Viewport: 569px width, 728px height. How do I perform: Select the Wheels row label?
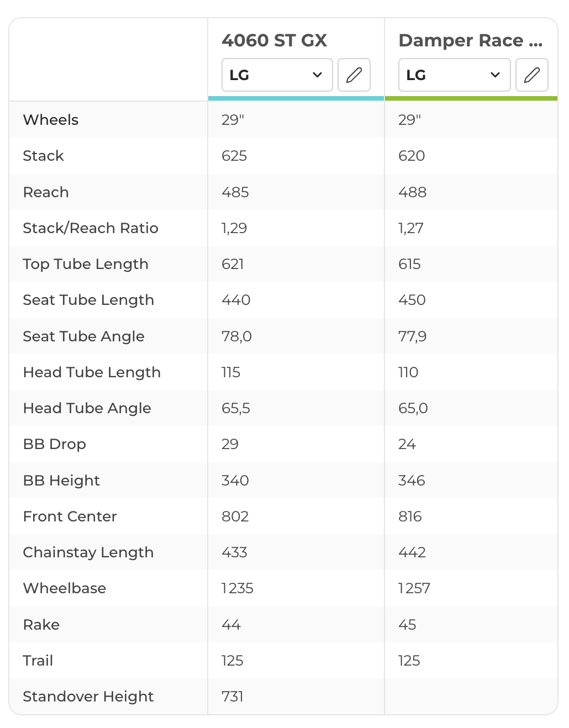[51, 120]
